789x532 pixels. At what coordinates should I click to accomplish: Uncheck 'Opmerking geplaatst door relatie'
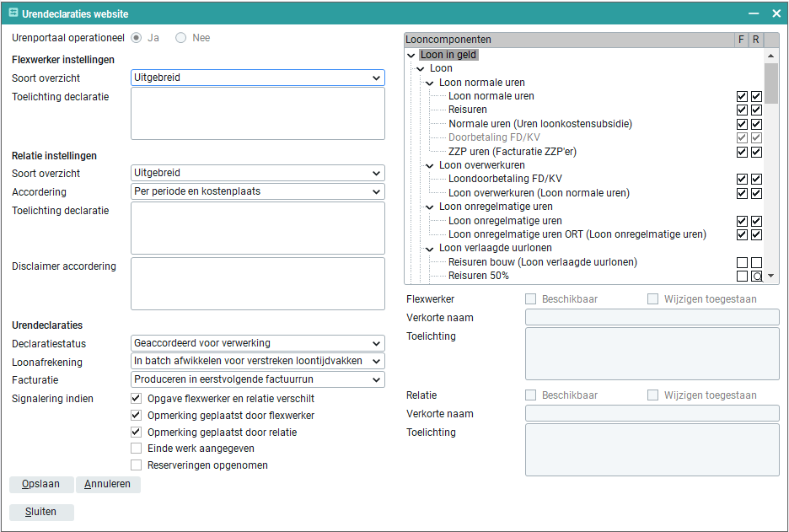pos(137,433)
